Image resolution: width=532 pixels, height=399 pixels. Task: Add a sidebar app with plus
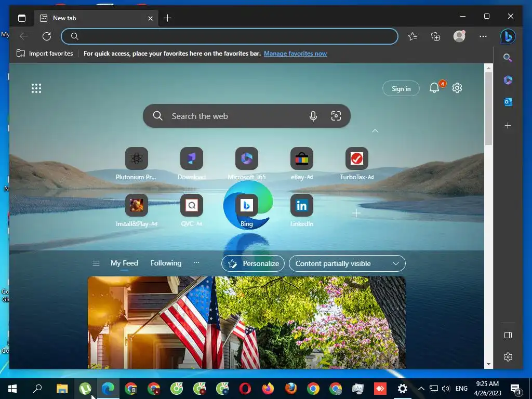508,126
